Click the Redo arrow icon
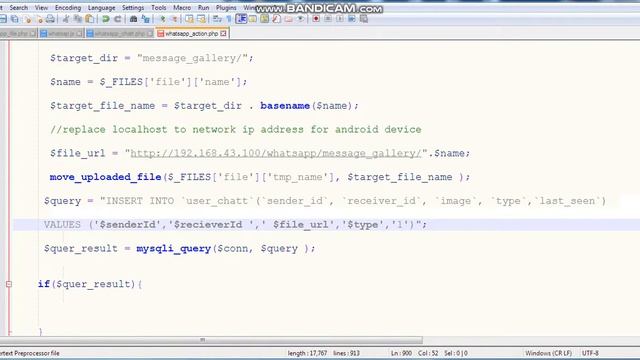This screenshot has width=640, height=360. 118,19
